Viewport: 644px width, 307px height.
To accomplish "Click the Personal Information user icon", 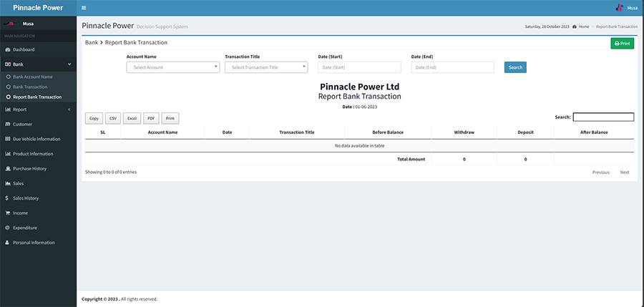I will (x=7, y=243).
